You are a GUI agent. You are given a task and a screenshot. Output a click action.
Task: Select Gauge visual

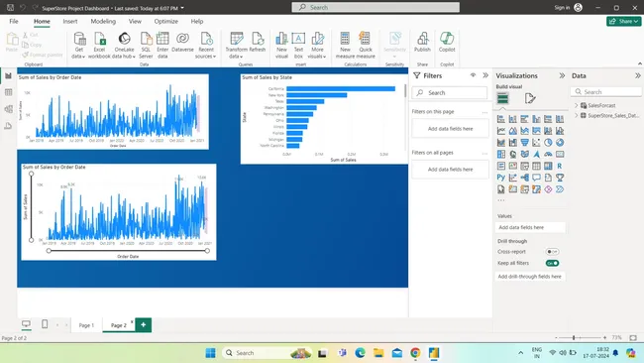[548, 154]
